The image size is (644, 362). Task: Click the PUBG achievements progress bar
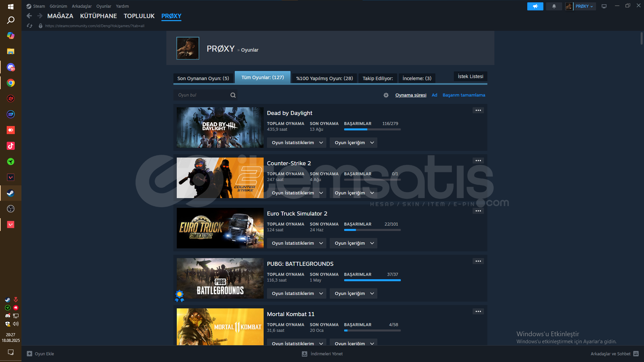coord(372,280)
